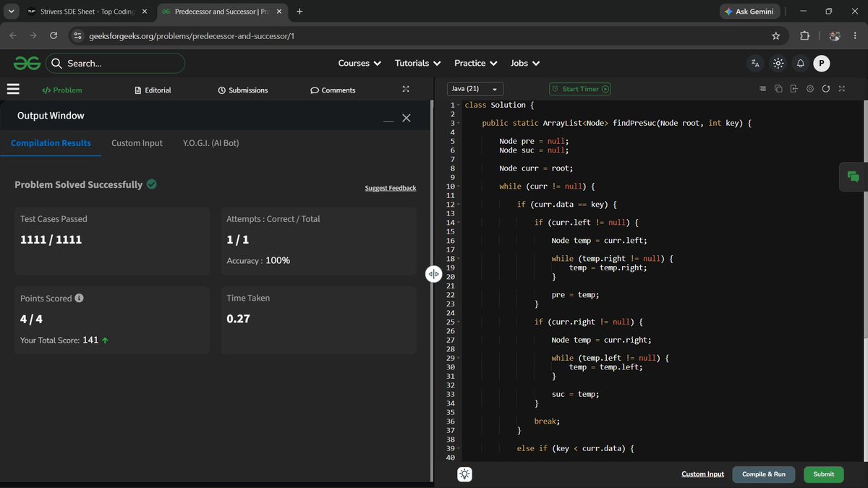The height and width of the screenshot is (488, 868).
Task: Click the Suggest Feedback link
Action: click(391, 188)
